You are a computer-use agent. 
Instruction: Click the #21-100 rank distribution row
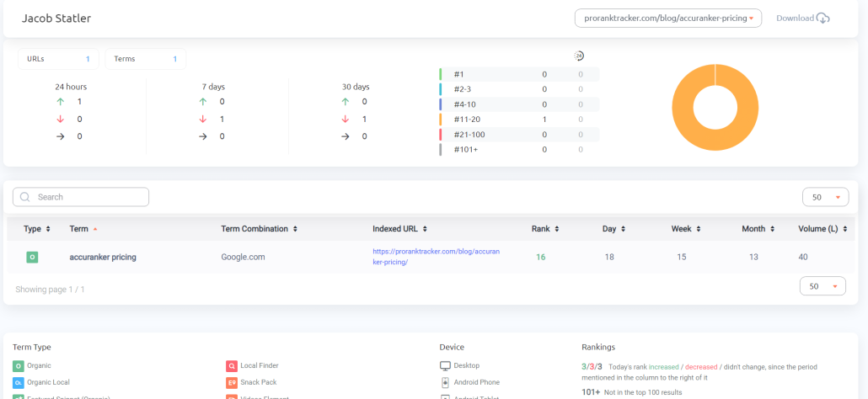click(519, 135)
